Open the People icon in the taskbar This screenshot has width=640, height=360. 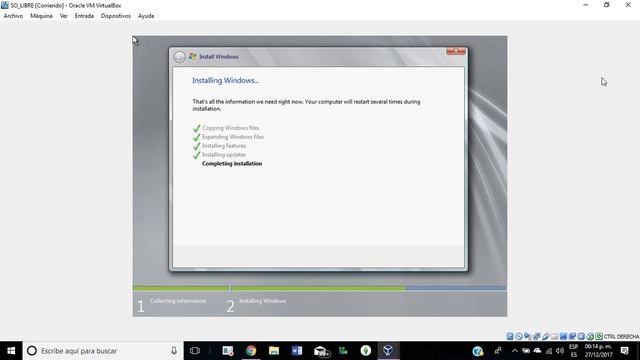click(x=498, y=351)
